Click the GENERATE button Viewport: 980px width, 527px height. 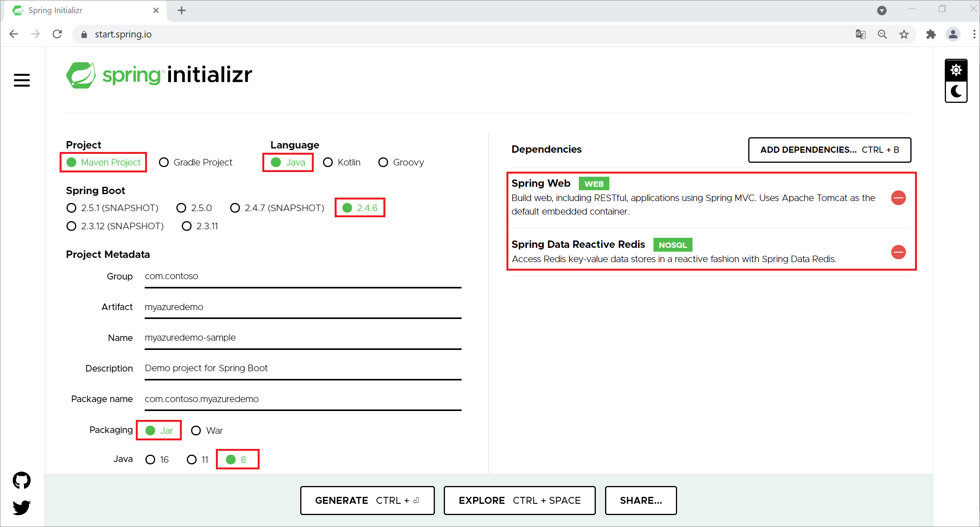pos(367,500)
